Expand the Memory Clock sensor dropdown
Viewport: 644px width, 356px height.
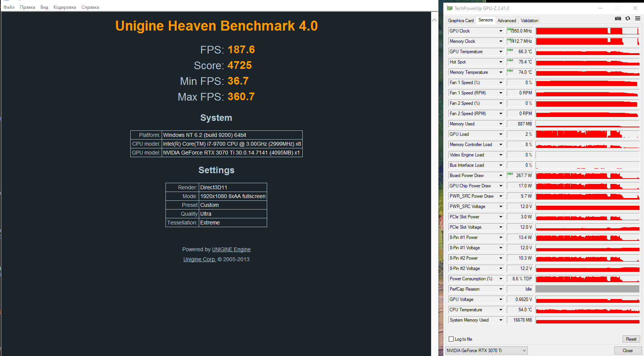501,41
